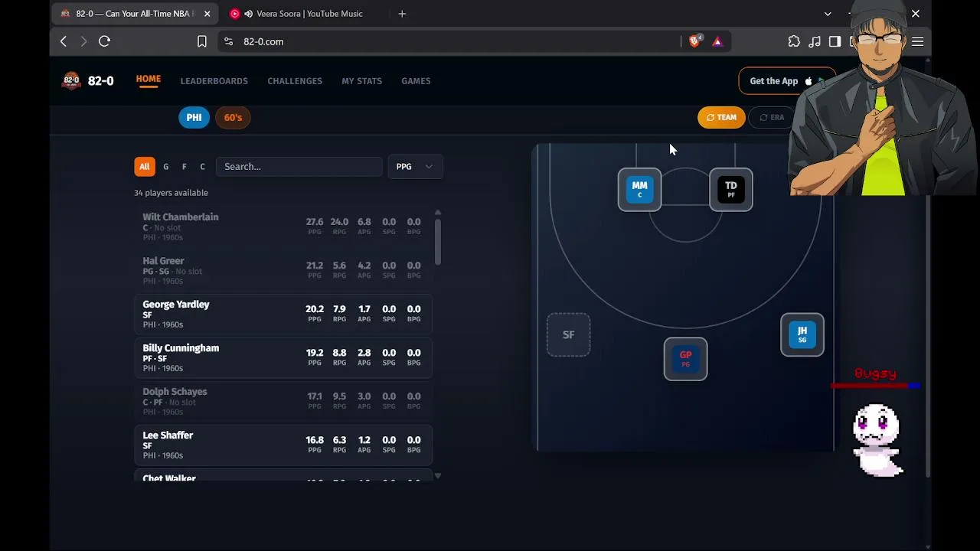Toggle the browser sidebar panel icon
The image size is (980, 551).
pos(835,41)
